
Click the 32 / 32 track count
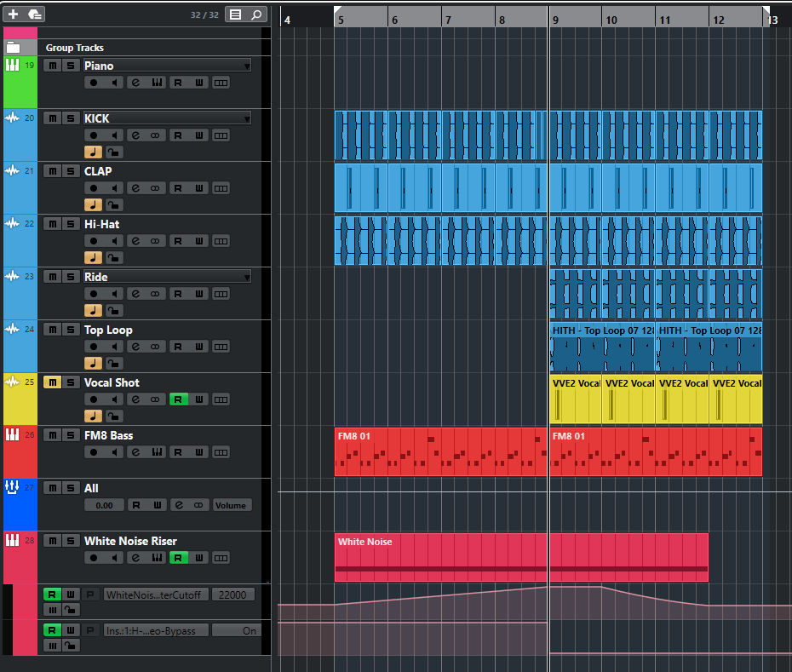[x=204, y=15]
